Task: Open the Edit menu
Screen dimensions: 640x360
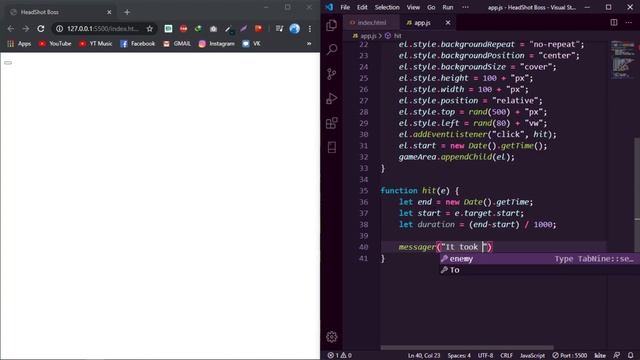Action: click(x=362, y=7)
